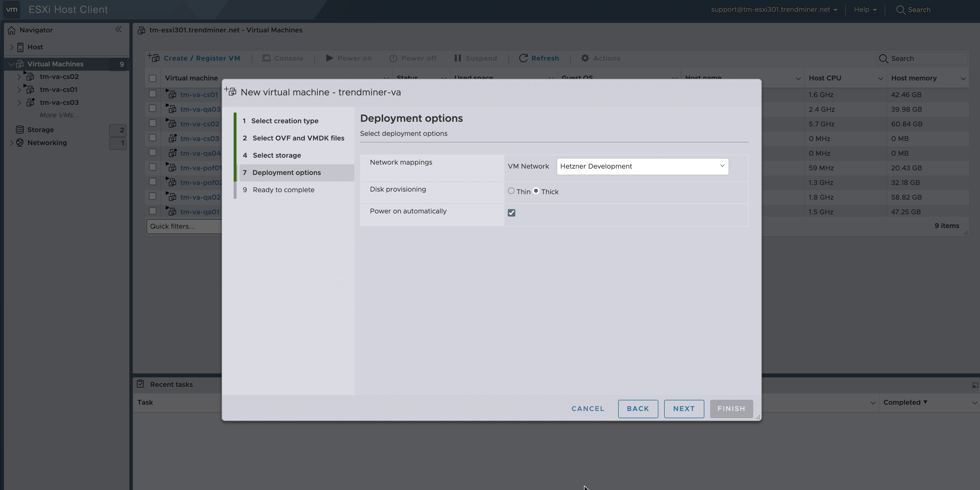Click the search magnifier icon in the top header
Image resolution: width=980 pixels, height=490 pixels.
pyautogui.click(x=900, y=10)
